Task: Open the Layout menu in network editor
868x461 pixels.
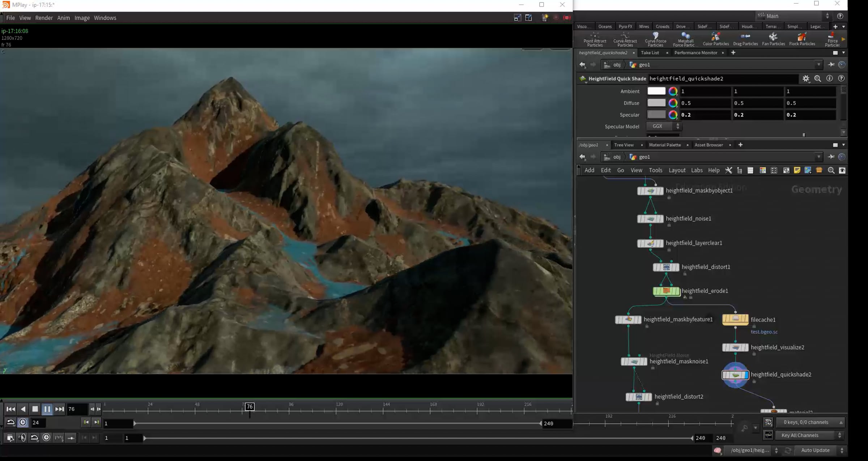Action: pyautogui.click(x=677, y=170)
